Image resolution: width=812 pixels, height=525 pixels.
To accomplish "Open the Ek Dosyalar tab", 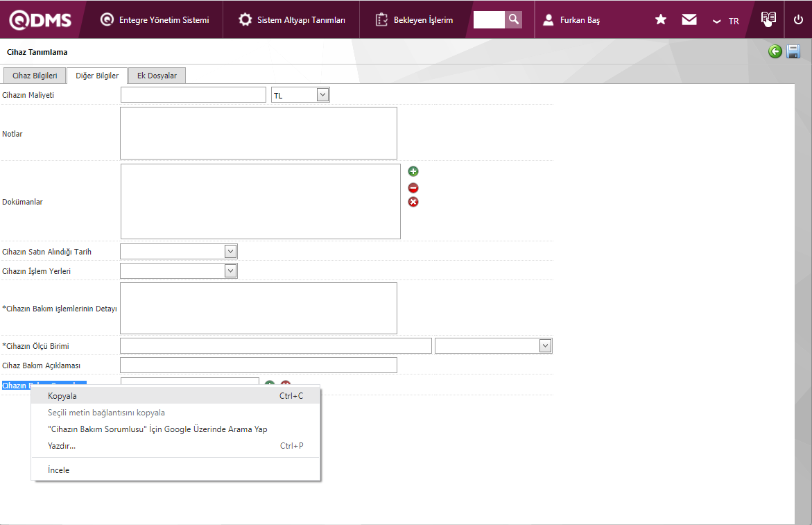I will pos(157,76).
